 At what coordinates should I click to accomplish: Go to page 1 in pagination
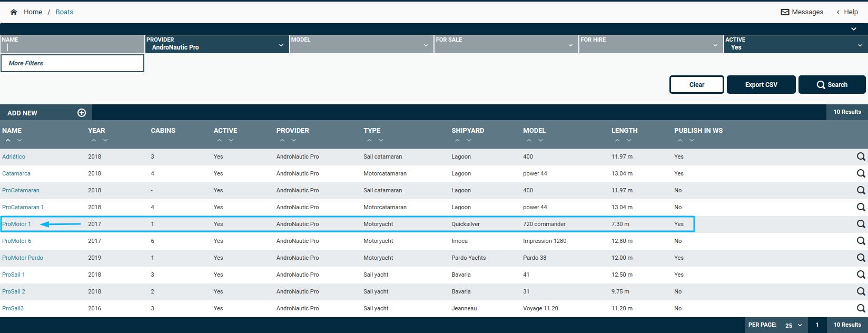817,325
